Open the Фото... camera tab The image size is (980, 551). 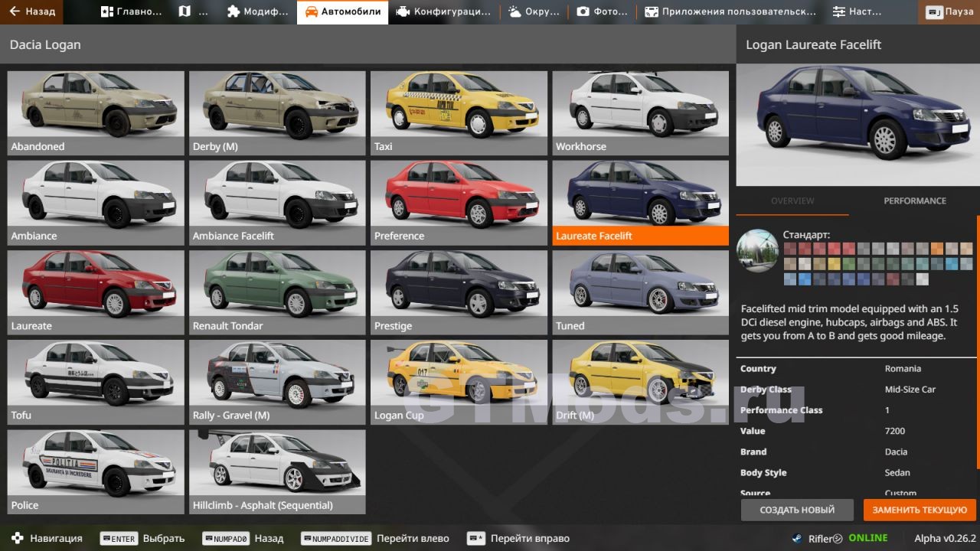[x=602, y=11]
